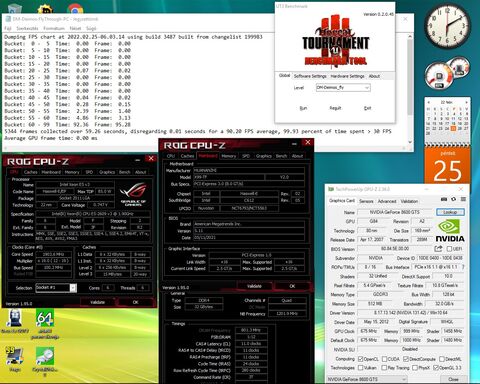Toggle the Vulkan checkbox
The image size is (480, 384).
coord(360,368)
